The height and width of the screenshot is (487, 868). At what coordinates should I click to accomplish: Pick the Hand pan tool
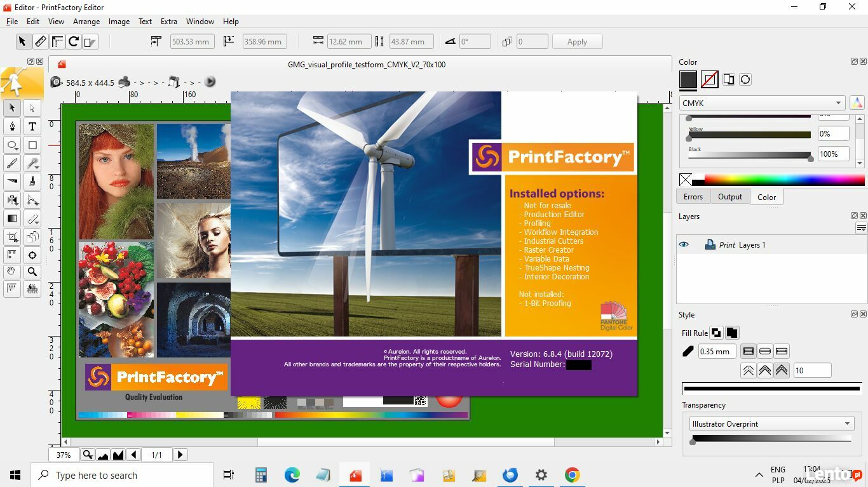pyautogui.click(x=12, y=272)
